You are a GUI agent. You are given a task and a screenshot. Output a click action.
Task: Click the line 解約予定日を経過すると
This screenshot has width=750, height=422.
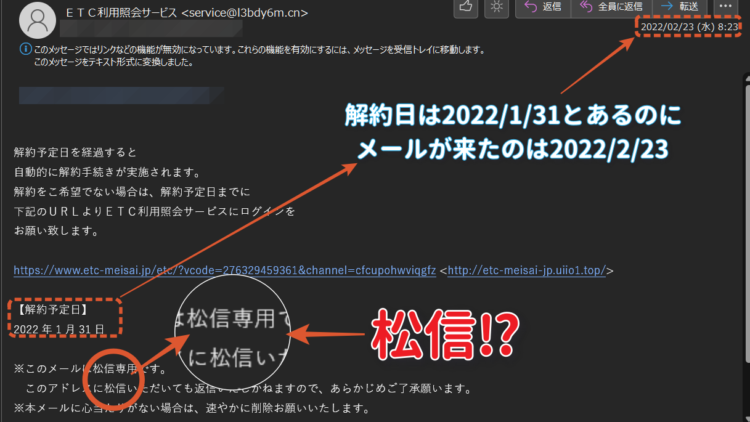click(75, 153)
